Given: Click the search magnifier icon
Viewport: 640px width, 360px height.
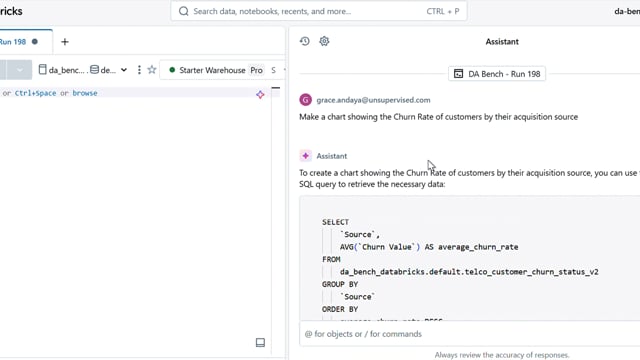Looking at the screenshot, I should 184,11.
